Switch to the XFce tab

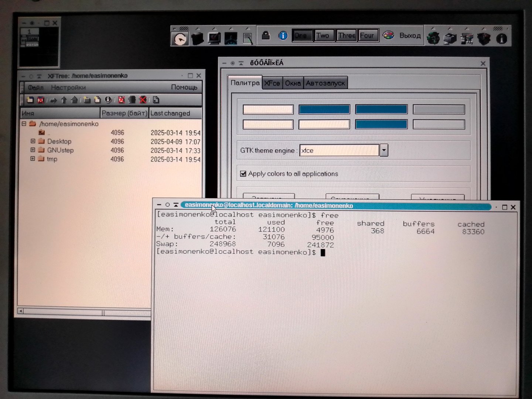click(272, 83)
